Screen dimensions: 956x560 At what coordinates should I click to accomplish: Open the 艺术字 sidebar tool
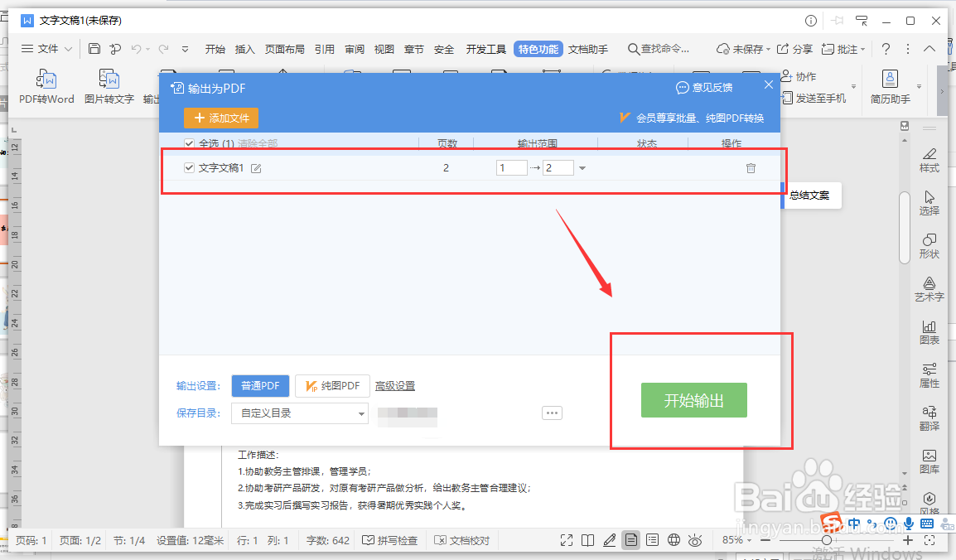point(929,289)
